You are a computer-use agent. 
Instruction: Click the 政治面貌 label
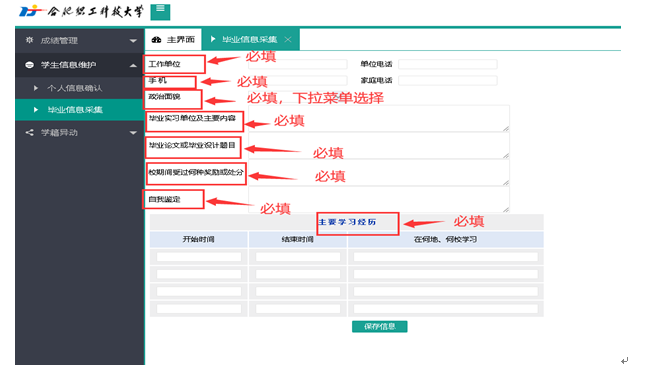click(165, 96)
